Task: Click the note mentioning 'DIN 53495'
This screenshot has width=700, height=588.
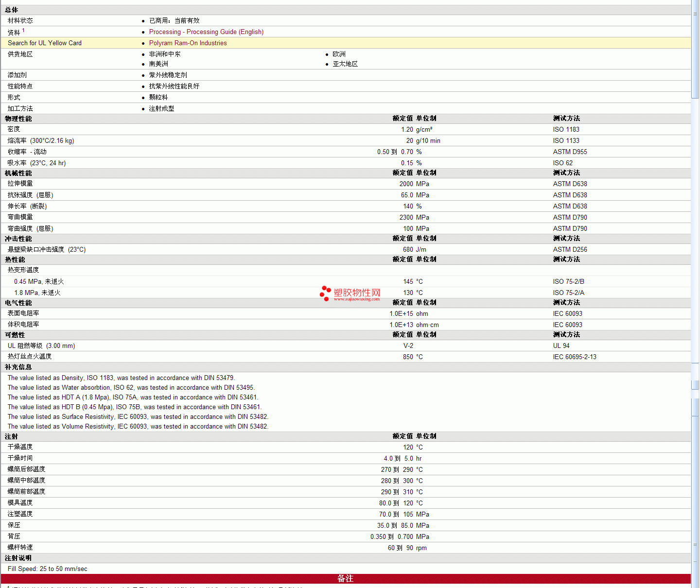Action: click(131, 387)
